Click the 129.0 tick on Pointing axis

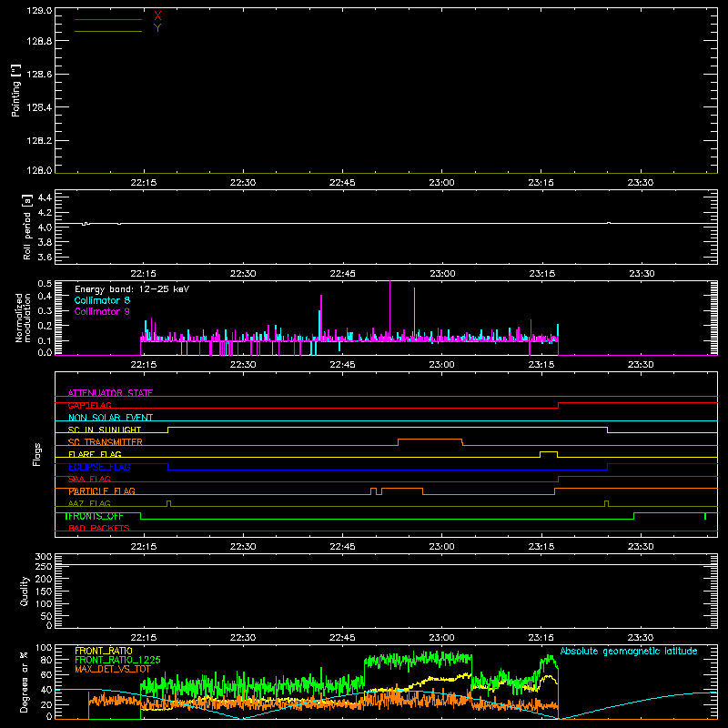coord(39,11)
